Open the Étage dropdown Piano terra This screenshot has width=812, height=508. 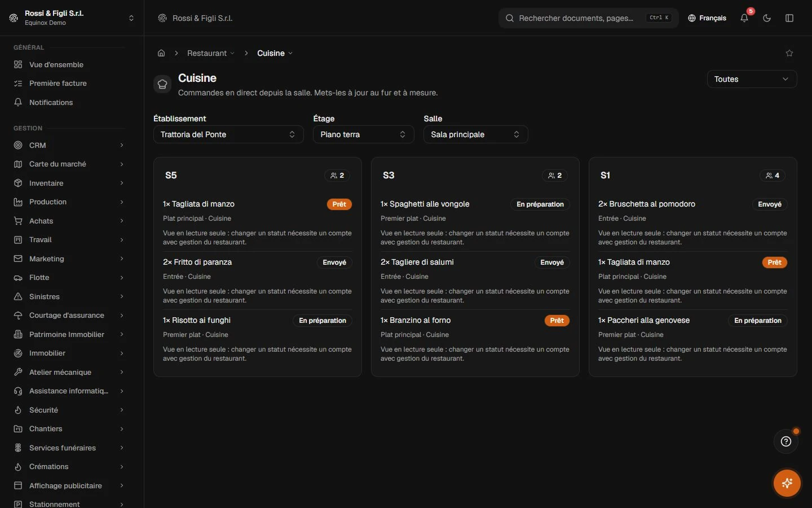pyautogui.click(x=364, y=134)
